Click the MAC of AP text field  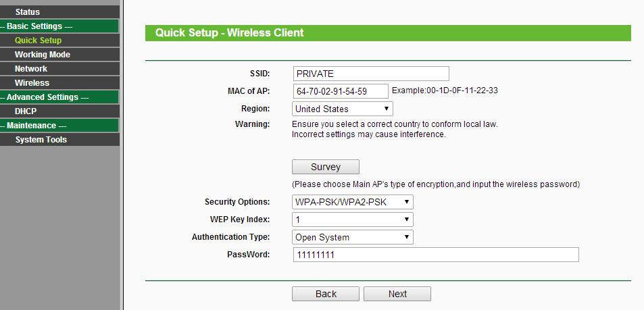coord(341,91)
